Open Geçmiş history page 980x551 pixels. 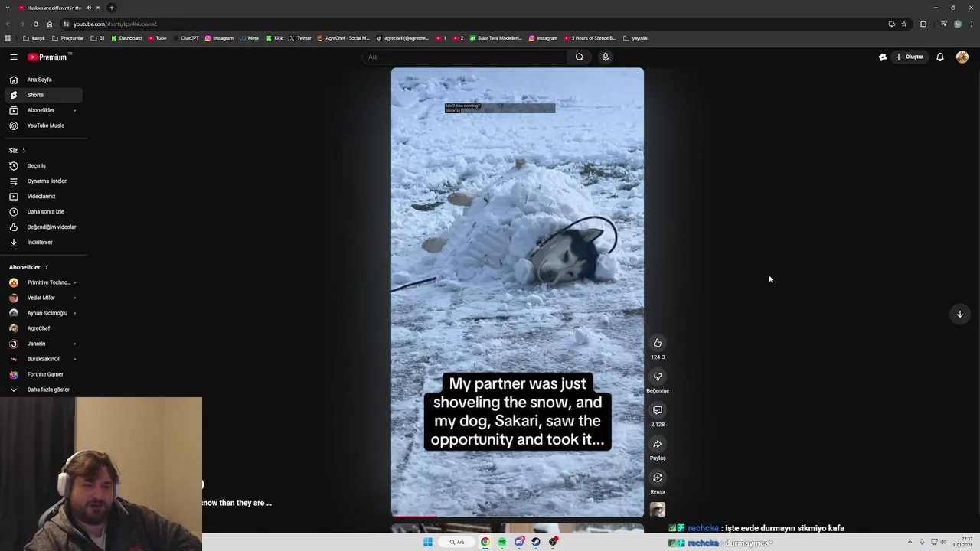click(43, 166)
